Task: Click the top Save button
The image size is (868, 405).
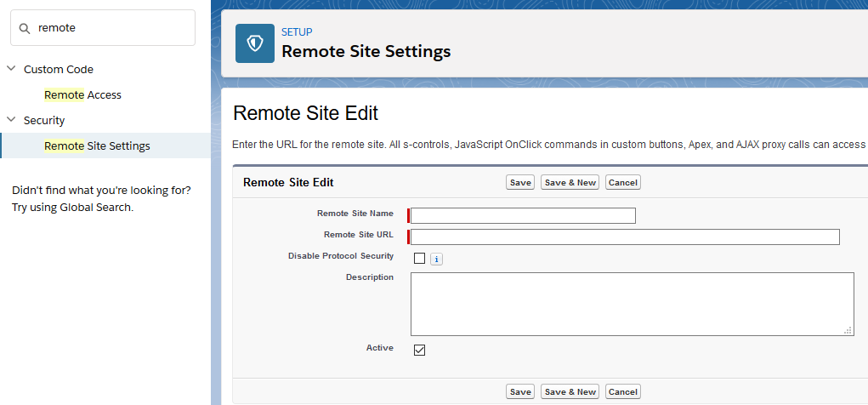Action: [x=519, y=182]
